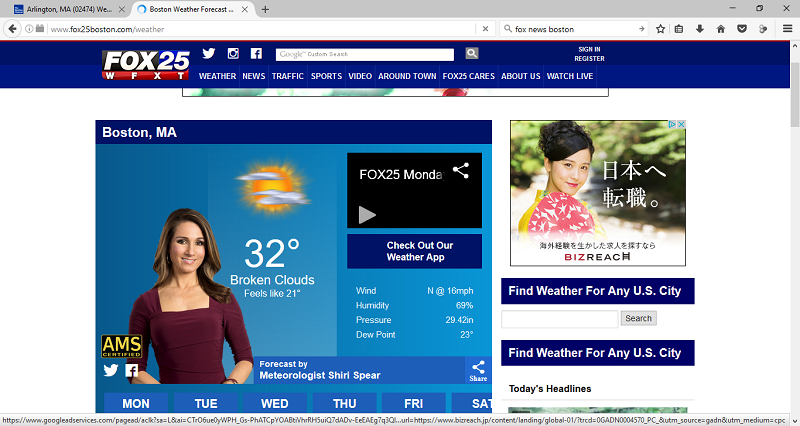Close the ad with the X icon
The height and width of the screenshot is (426, 800).
[x=681, y=124]
